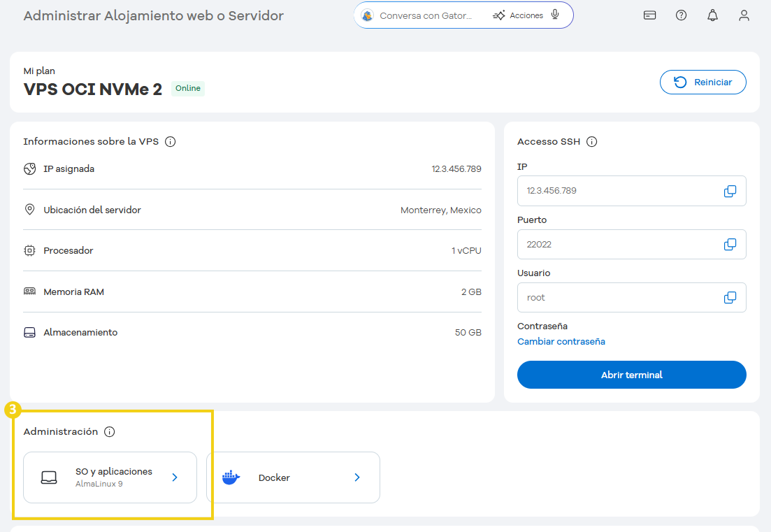Open the Docker section via its chevron

[357, 477]
